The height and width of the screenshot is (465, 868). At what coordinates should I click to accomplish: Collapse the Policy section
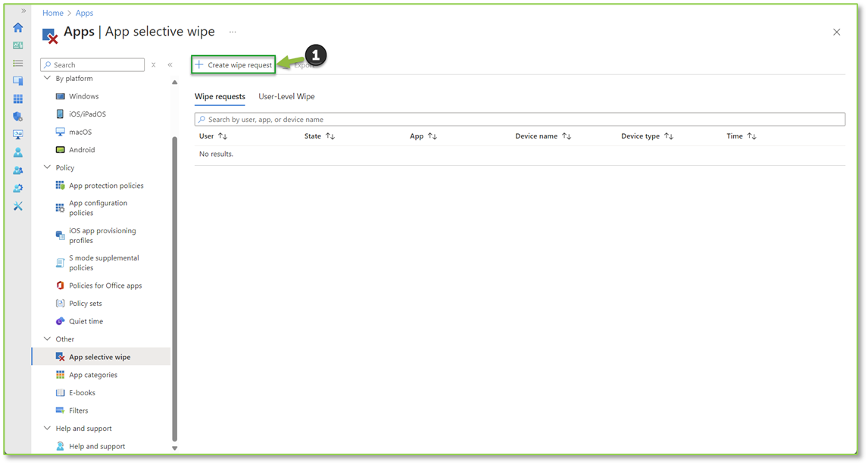point(47,167)
